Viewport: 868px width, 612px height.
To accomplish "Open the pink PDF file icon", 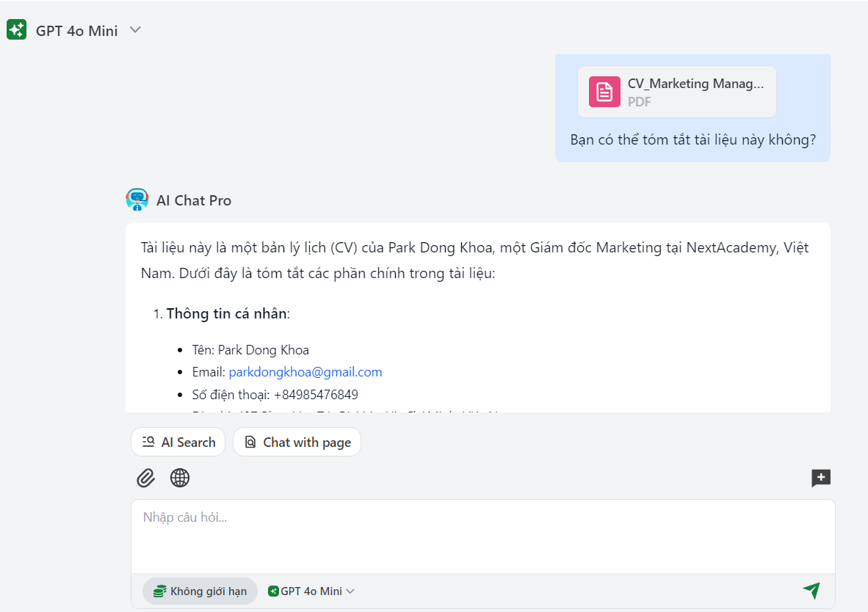I will 604,92.
